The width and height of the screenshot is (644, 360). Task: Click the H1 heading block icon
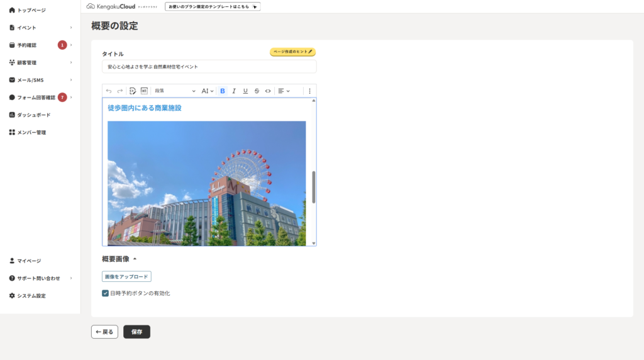click(144, 91)
